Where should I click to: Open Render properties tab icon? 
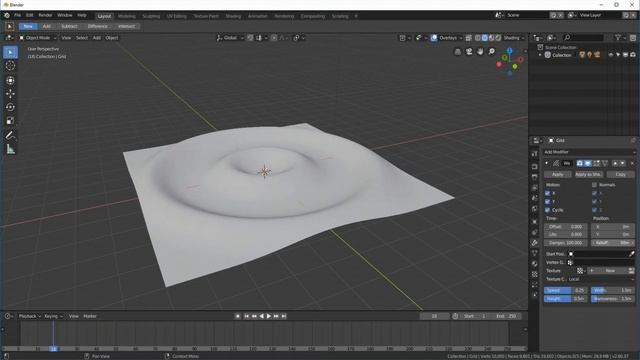pos(535,167)
